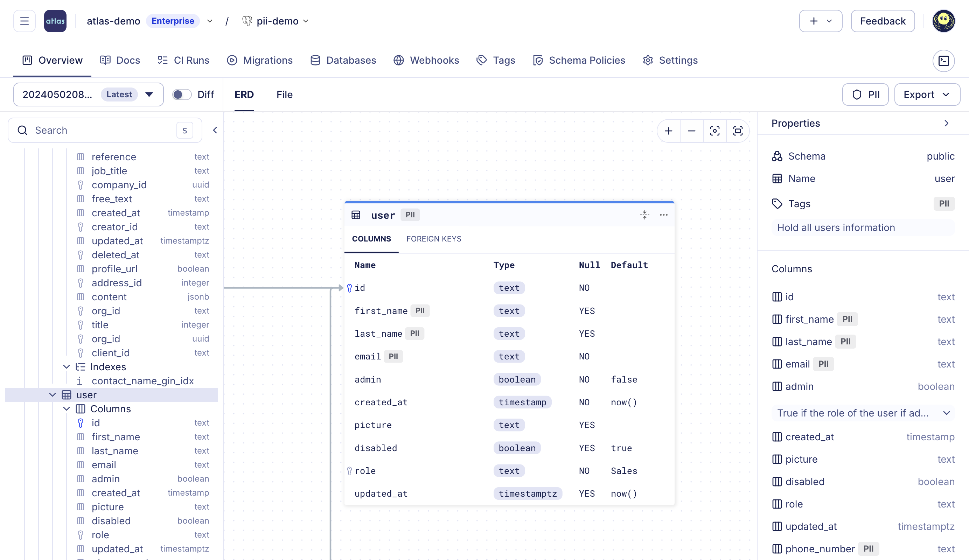Open the terminal/CLI panel icon
The image size is (969, 560).
click(944, 60)
